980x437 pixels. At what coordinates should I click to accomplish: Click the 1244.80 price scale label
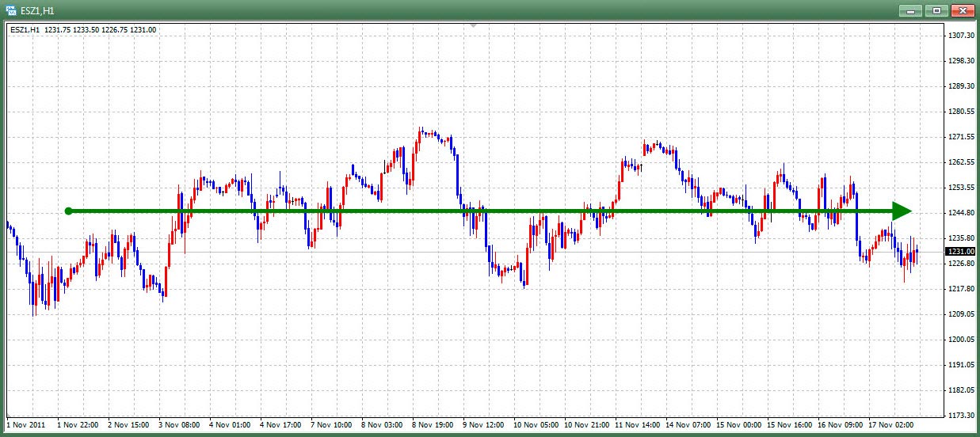[959, 213]
